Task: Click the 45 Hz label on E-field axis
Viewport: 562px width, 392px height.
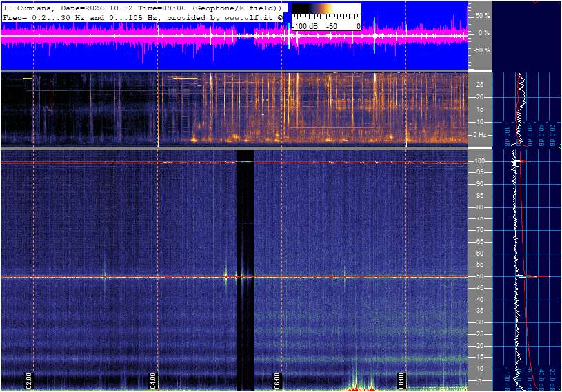Action: tap(479, 288)
